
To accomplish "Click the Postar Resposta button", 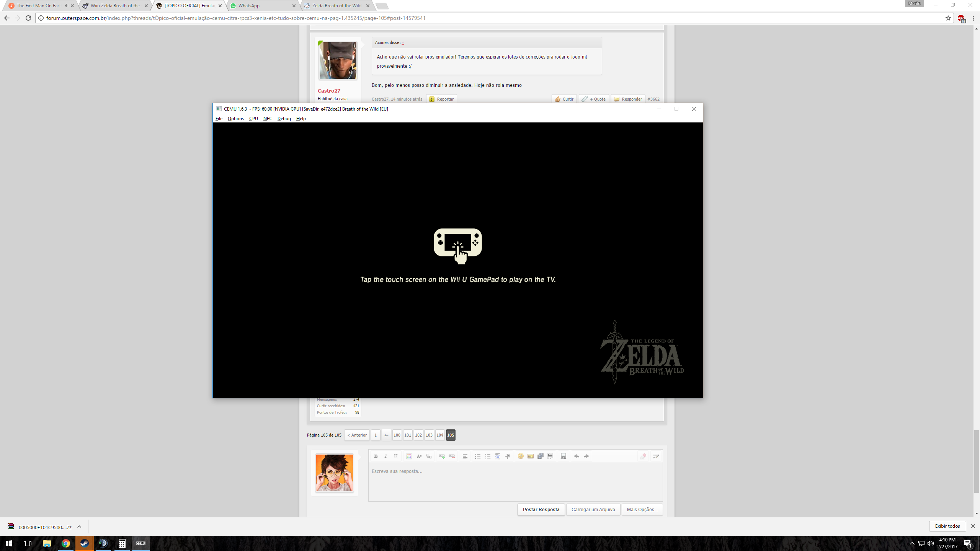I will click(541, 509).
